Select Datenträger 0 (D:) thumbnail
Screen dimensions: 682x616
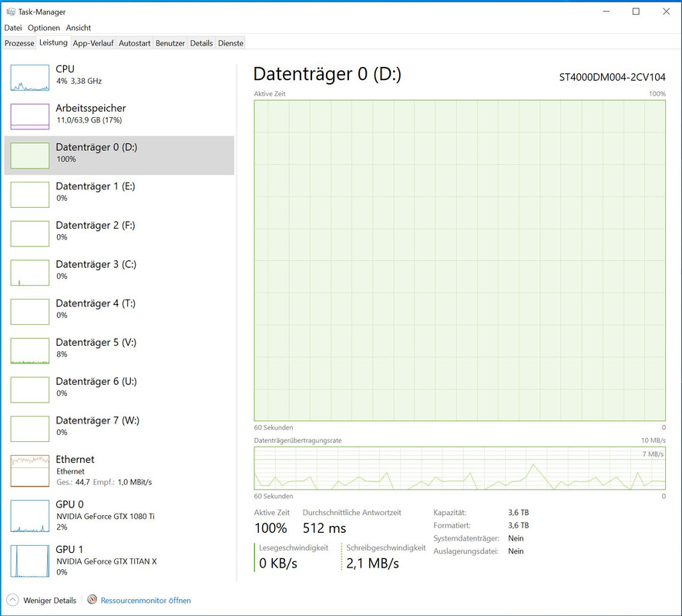pyautogui.click(x=30, y=156)
